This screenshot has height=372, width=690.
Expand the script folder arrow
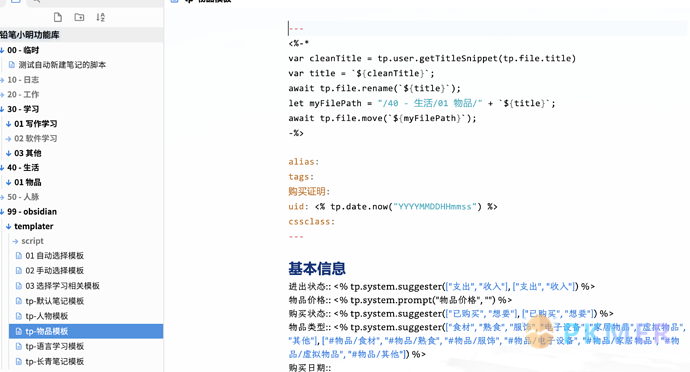point(15,241)
